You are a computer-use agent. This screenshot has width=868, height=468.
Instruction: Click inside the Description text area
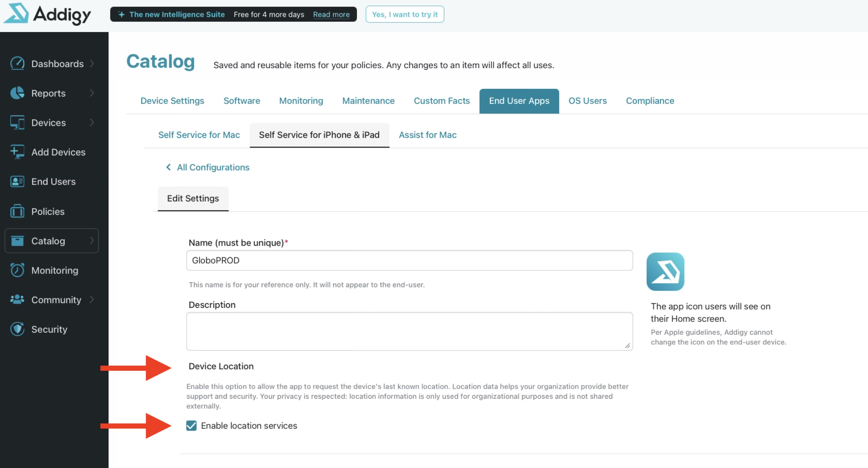410,331
